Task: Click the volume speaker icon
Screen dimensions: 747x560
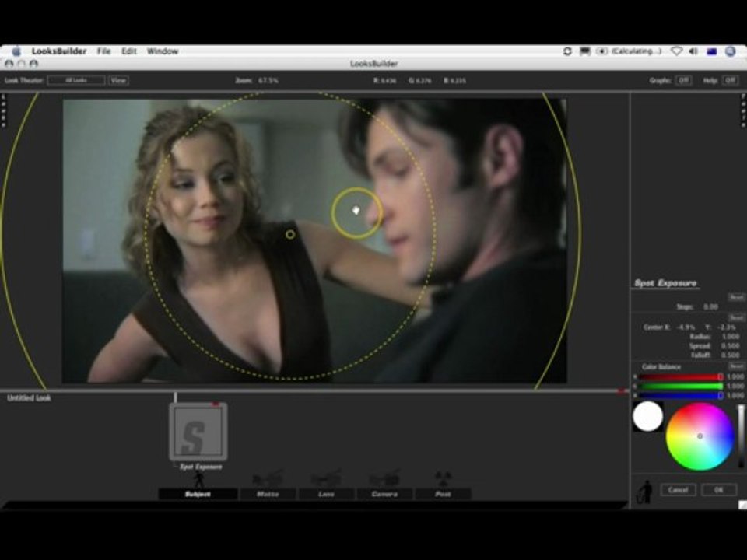Action: tap(693, 51)
